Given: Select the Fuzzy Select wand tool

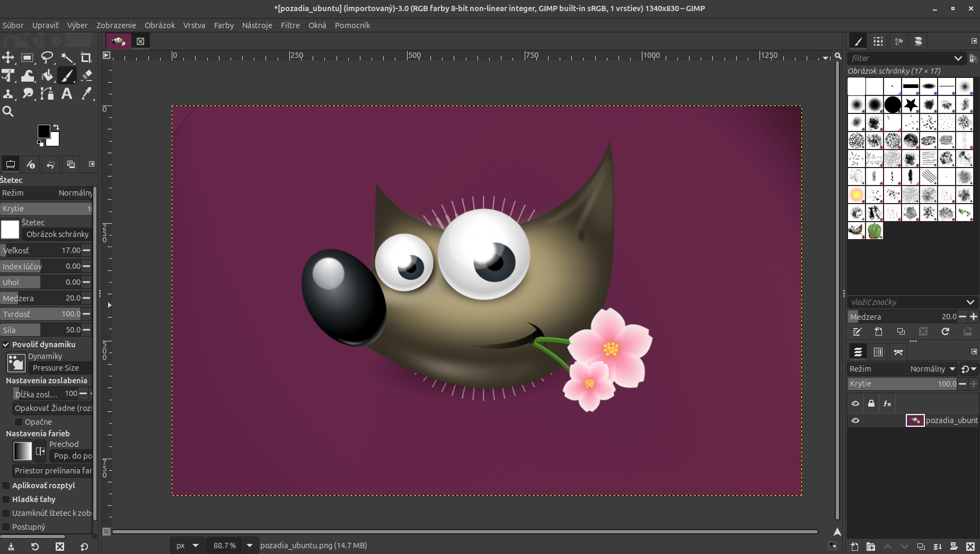Looking at the screenshot, I should [x=67, y=57].
